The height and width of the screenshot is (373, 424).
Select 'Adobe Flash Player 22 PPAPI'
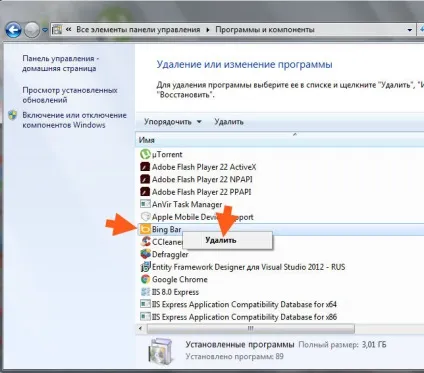[202, 192]
